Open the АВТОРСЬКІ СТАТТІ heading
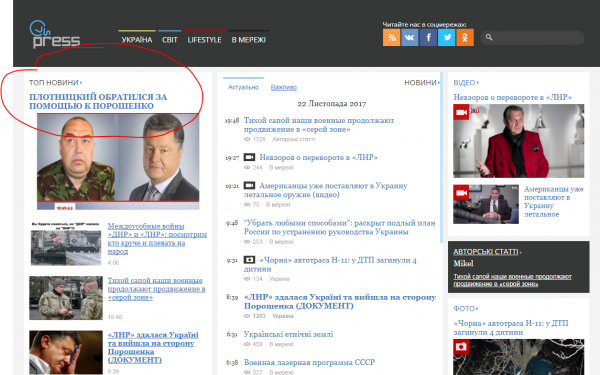 486,252
